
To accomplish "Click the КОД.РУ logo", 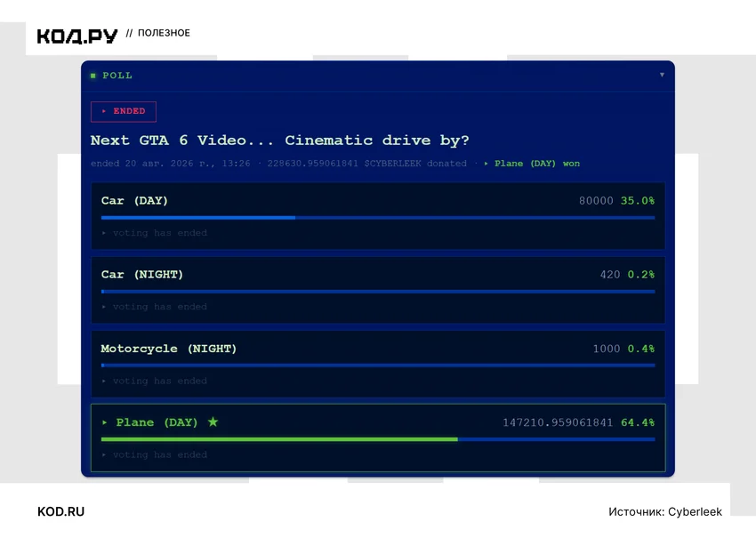I will click(x=77, y=36).
